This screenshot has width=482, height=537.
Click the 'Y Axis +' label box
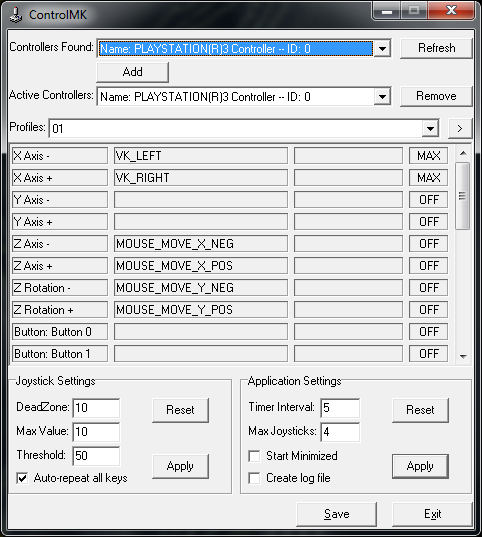[x=60, y=222]
